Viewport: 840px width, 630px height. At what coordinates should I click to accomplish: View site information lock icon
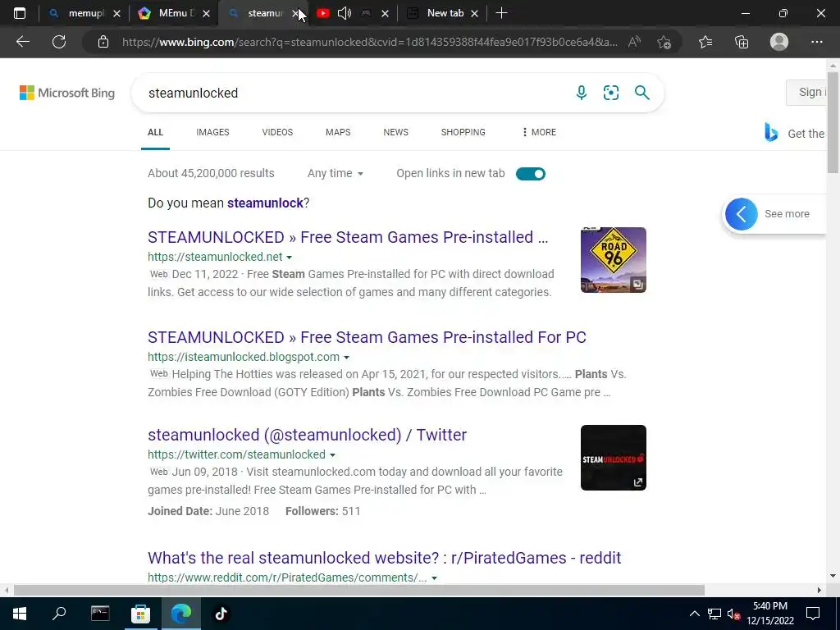coord(103,42)
